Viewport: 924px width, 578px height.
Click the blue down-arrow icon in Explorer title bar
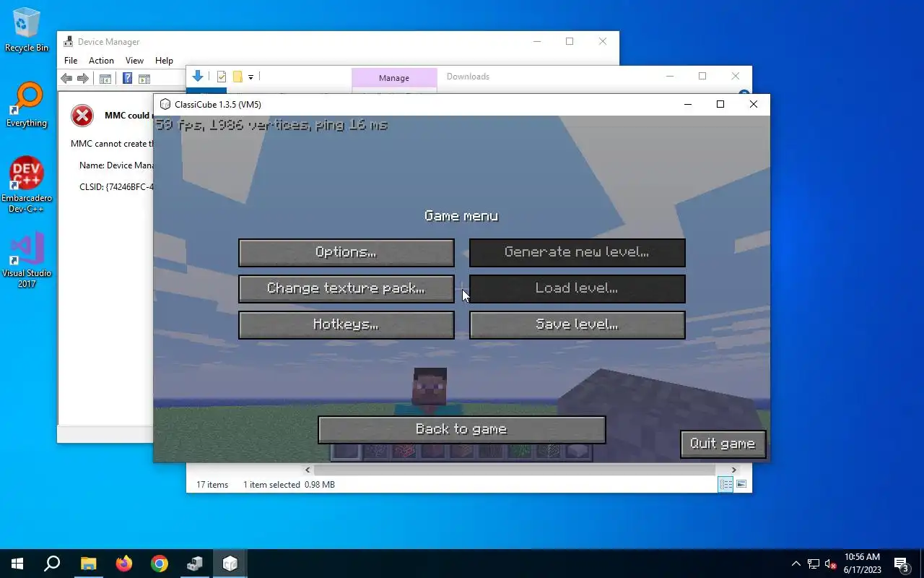click(198, 76)
